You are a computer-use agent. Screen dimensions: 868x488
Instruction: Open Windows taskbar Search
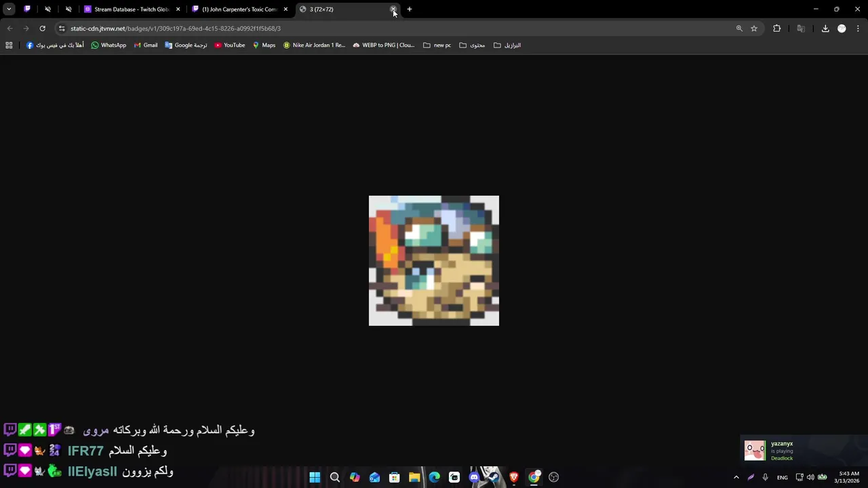click(335, 477)
